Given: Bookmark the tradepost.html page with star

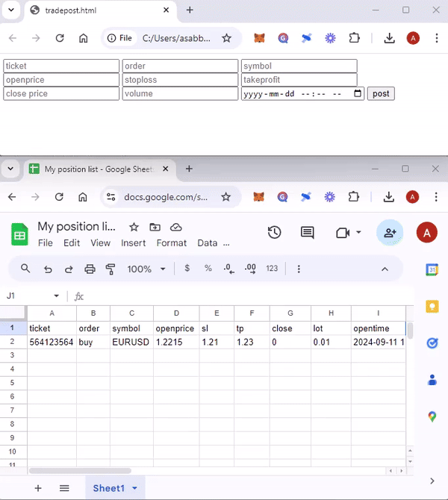Looking at the screenshot, I should [226, 38].
